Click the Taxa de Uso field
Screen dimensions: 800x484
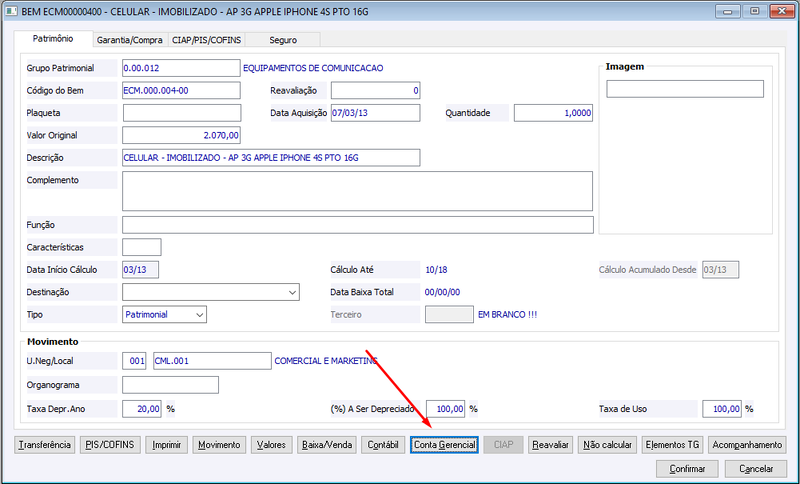pyautogui.click(x=721, y=409)
